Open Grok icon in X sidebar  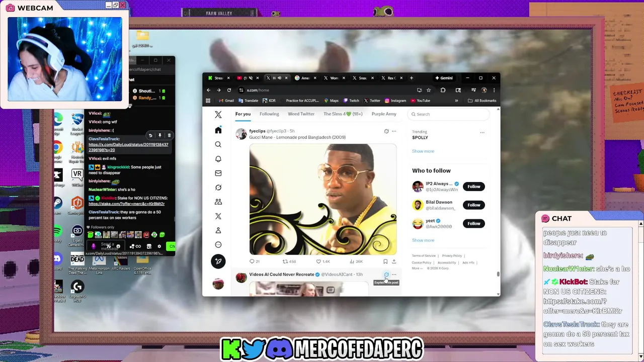(x=218, y=188)
